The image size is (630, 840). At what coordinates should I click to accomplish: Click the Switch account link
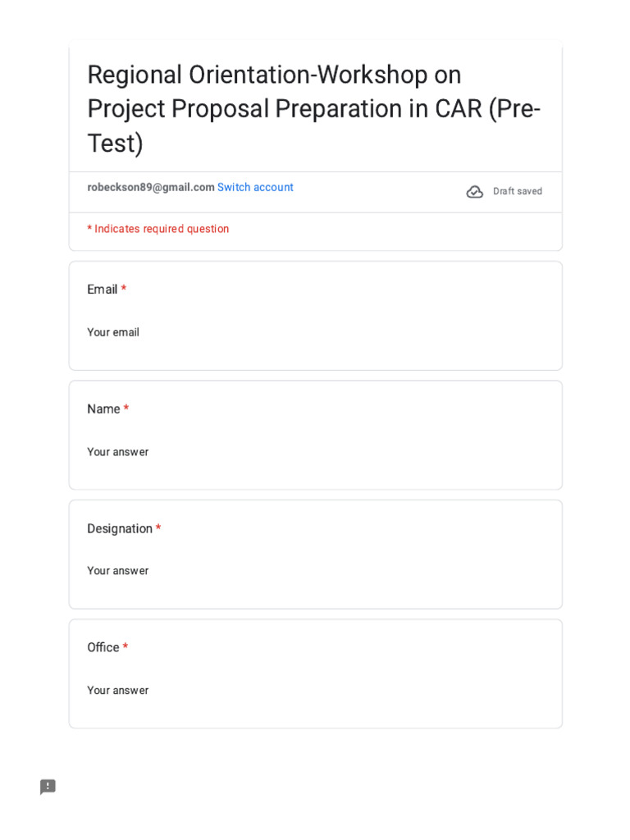click(x=255, y=188)
